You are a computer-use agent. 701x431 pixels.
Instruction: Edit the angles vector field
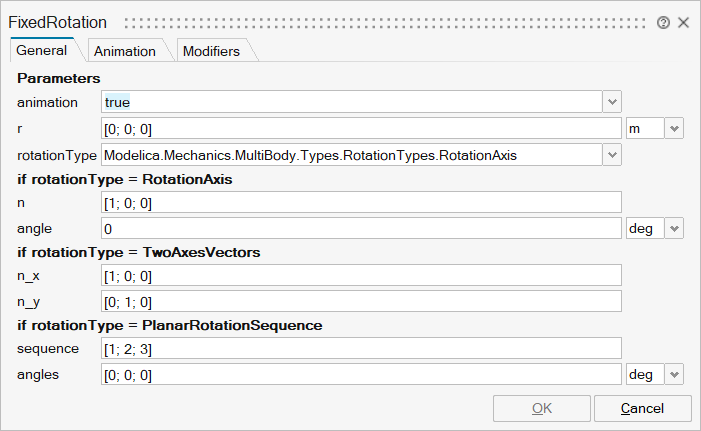point(361,375)
